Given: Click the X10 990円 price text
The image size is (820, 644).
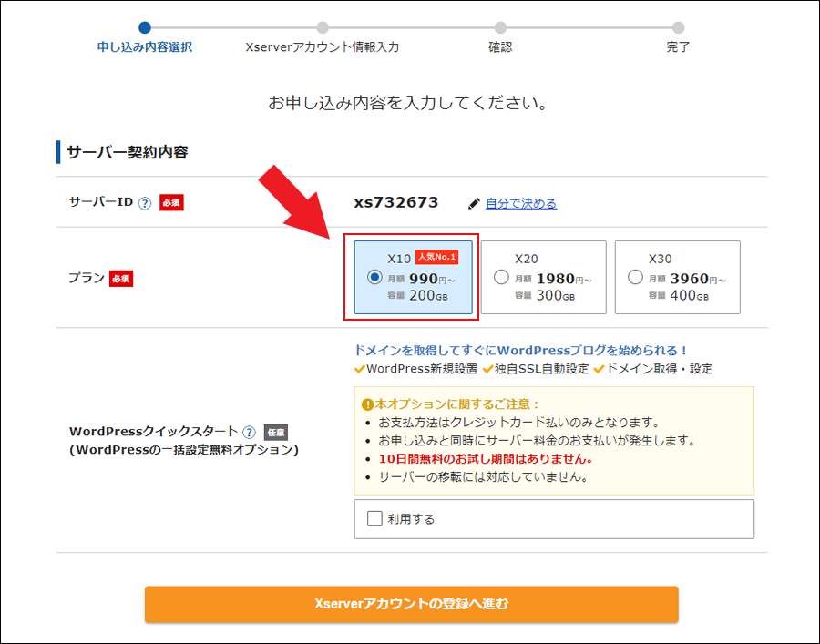Looking at the screenshot, I should point(432,279).
